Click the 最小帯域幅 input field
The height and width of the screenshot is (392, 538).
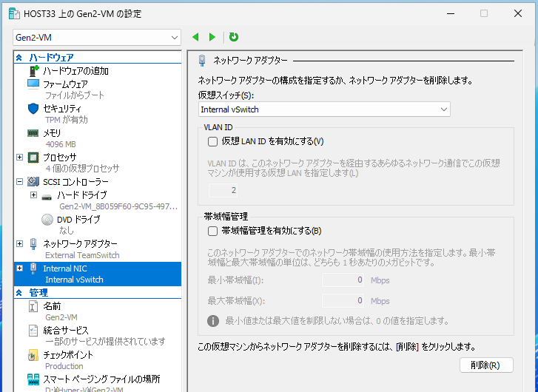[343, 280]
